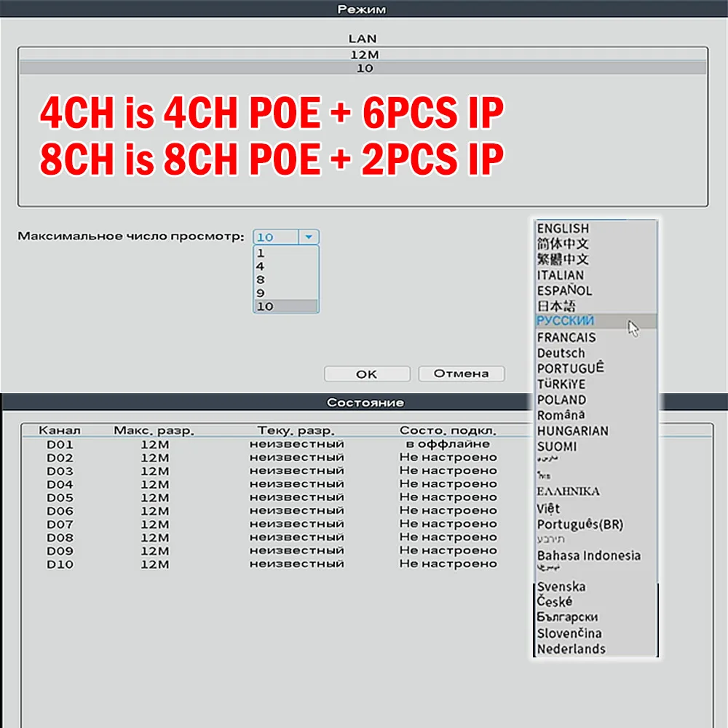Select the "10" row in LAN mode list
The image size is (728, 728).
364,67
